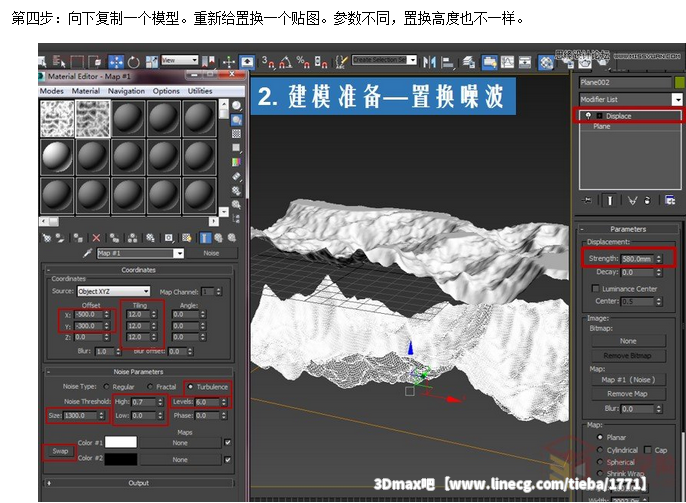Open the Layer Manager icon
Viewport: 686px width, 503px height.
coord(469,62)
